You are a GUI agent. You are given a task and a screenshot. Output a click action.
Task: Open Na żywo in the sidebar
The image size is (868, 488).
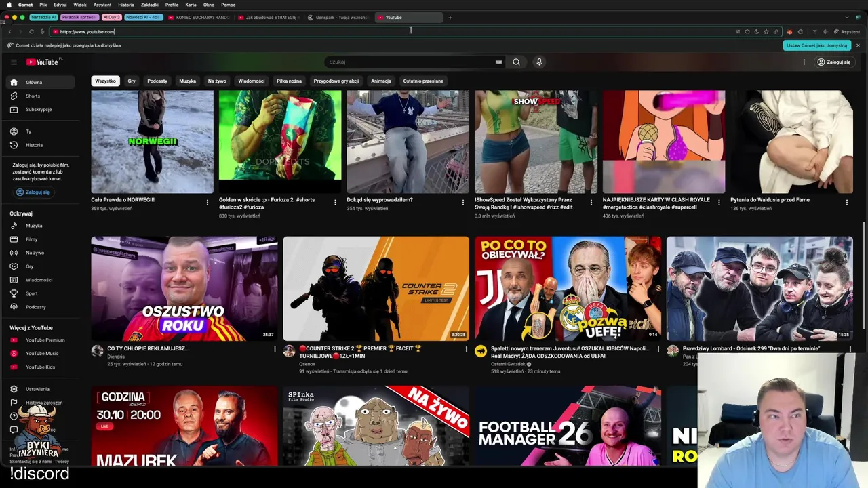(x=41, y=253)
